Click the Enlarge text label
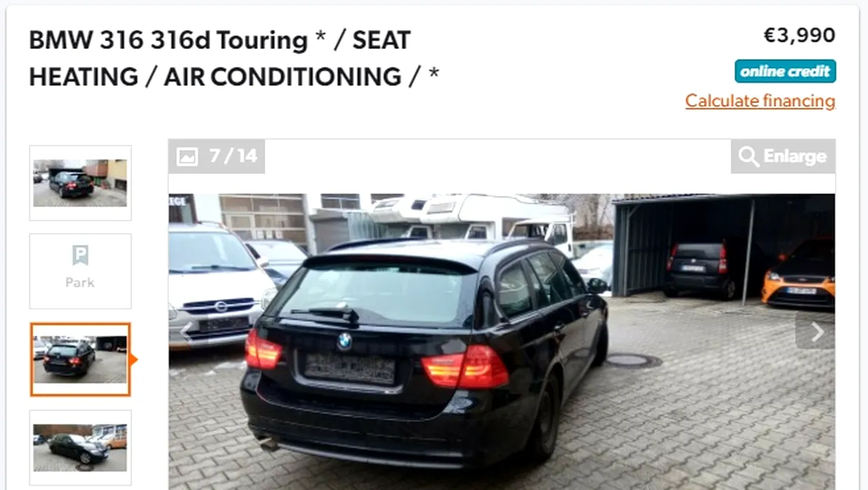 coord(795,156)
